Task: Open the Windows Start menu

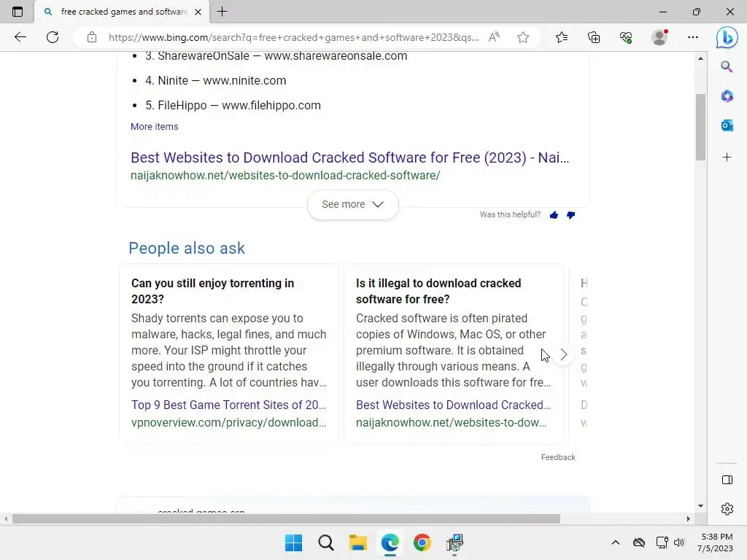Action: [293, 542]
